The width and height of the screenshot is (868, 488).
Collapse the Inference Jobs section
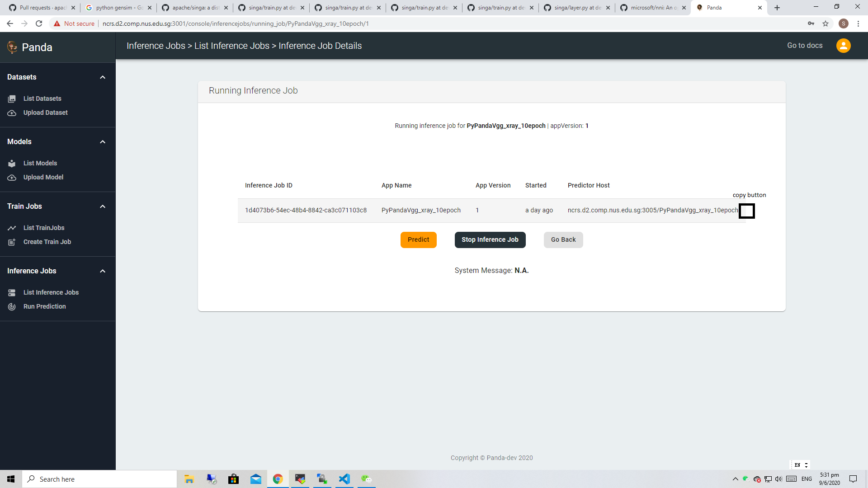[103, 271]
